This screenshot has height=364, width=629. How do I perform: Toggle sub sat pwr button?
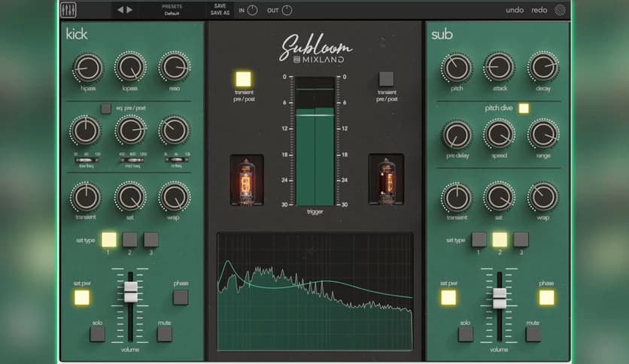[x=448, y=298]
